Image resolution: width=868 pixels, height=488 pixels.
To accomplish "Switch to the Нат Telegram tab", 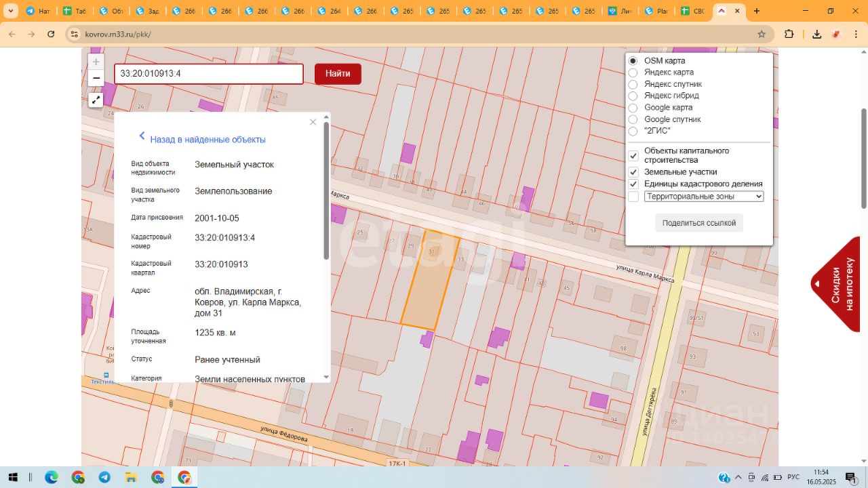I will 37,12.
